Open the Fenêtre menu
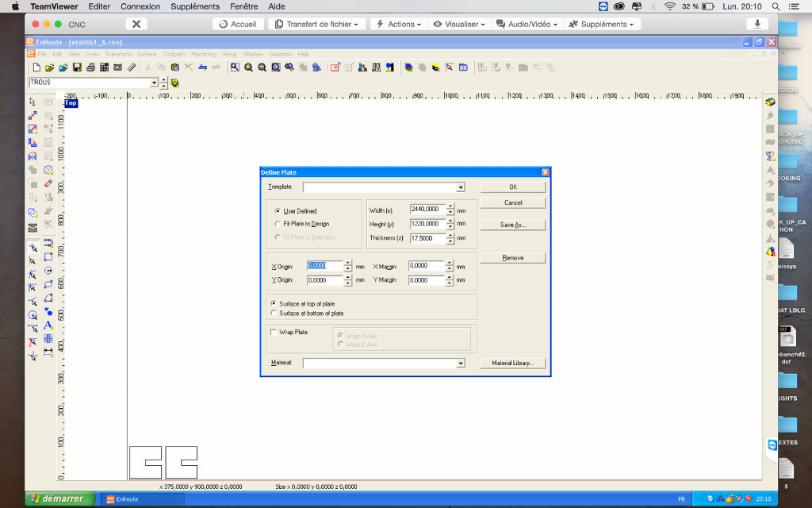The height and width of the screenshot is (508, 812). (244, 6)
